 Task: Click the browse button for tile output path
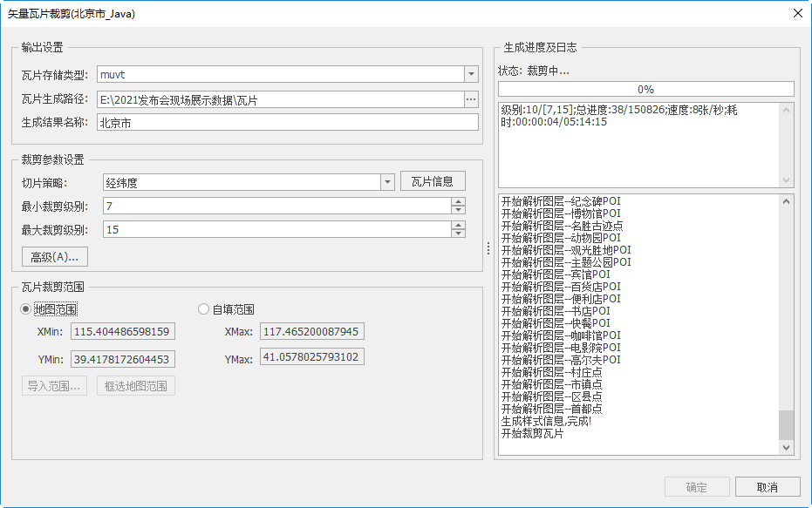(471, 99)
